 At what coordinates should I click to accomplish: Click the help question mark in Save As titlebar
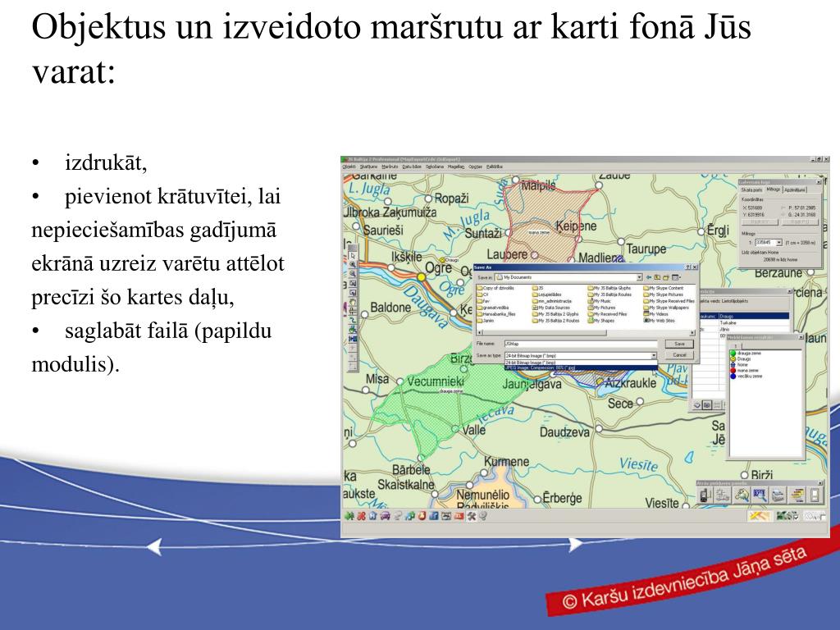(687, 267)
